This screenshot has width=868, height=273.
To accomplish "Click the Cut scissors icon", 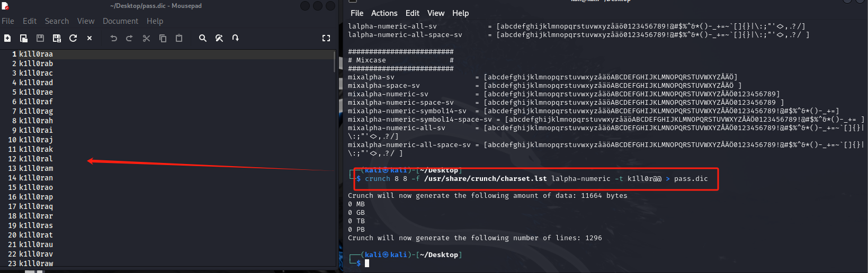I will pyautogui.click(x=147, y=38).
